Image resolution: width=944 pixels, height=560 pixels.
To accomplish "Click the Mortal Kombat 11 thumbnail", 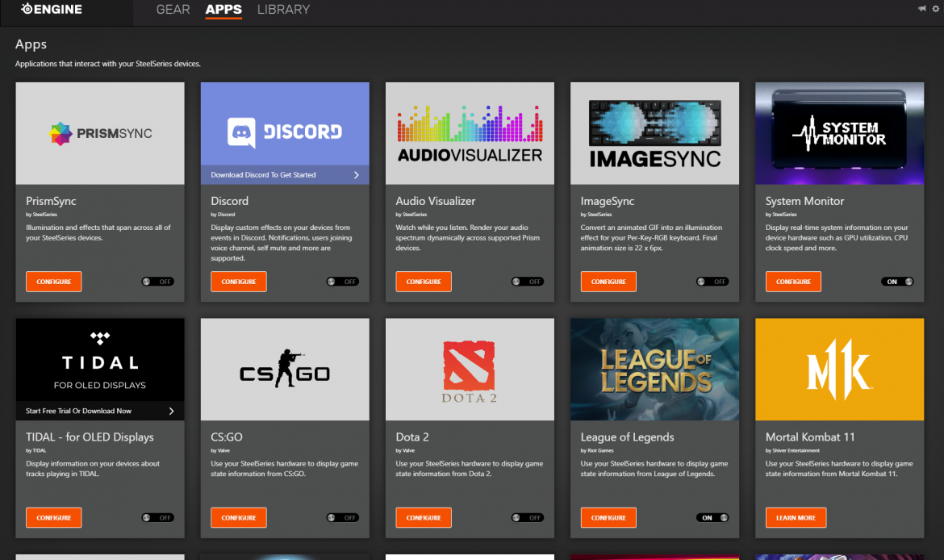I will click(839, 369).
